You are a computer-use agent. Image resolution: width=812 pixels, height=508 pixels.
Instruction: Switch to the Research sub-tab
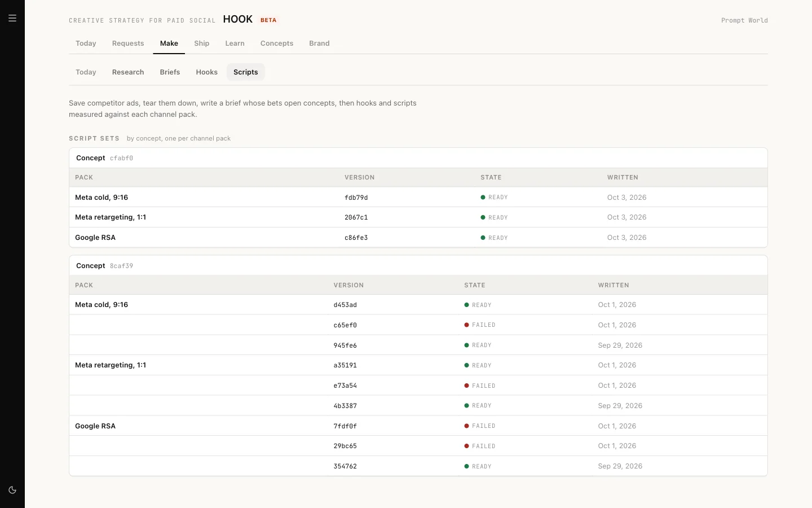[x=128, y=72]
